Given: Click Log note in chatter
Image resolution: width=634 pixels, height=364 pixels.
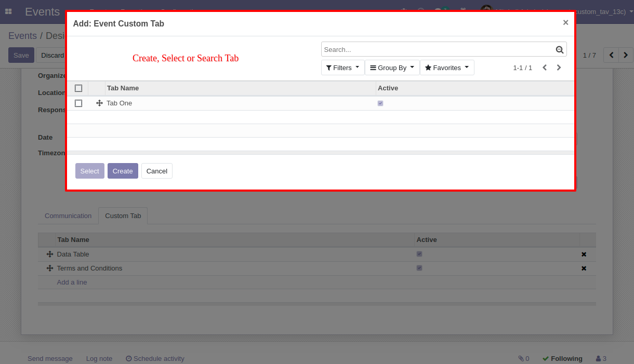Looking at the screenshot, I should point(99,359).
